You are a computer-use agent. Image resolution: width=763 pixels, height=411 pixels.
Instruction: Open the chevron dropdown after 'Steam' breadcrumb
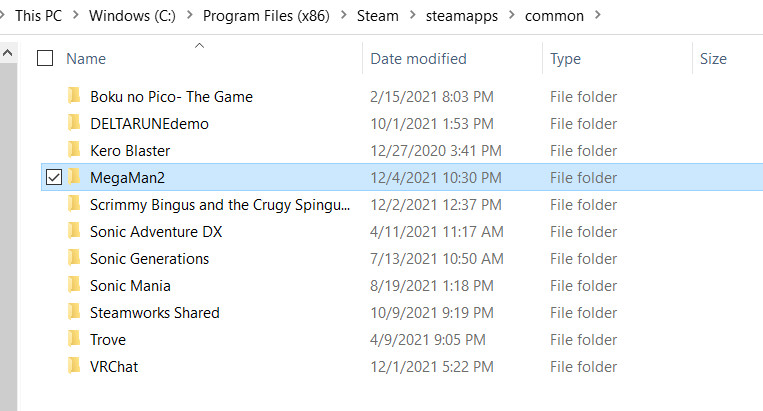tap(413, 16)
